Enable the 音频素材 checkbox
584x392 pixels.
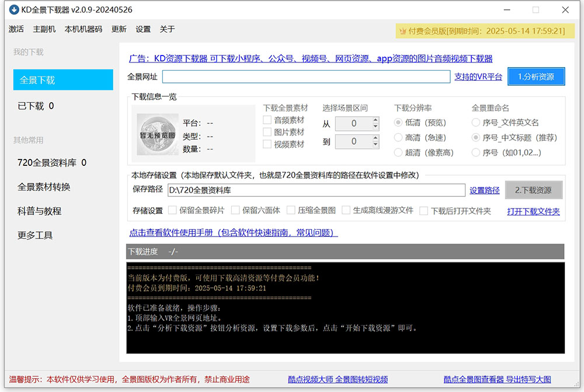coord(267,120)
